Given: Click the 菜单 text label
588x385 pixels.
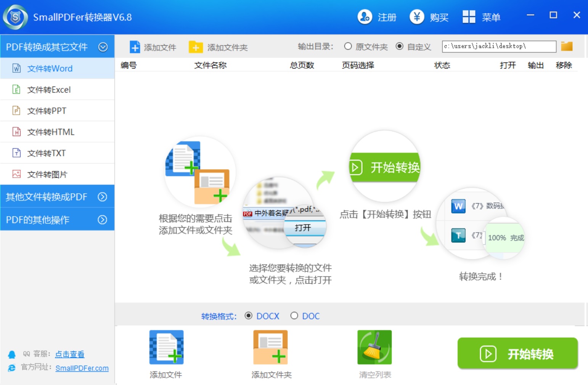Looking at the screenshot, I should coord(491,18).
